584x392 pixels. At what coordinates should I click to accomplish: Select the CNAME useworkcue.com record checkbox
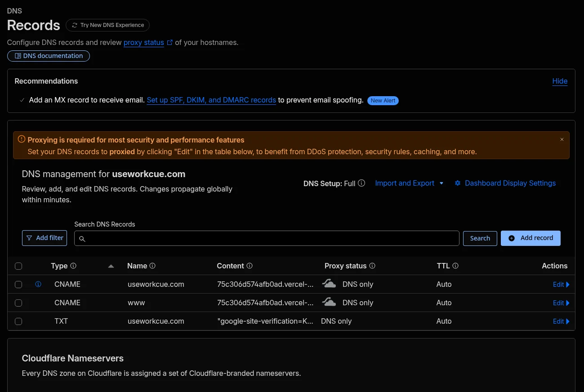click(x=18, y=285)
